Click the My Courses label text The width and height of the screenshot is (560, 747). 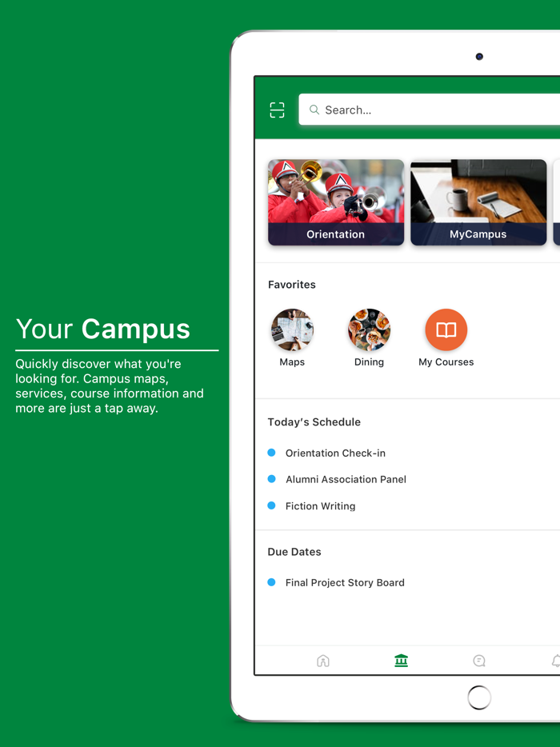pos(446,362)
